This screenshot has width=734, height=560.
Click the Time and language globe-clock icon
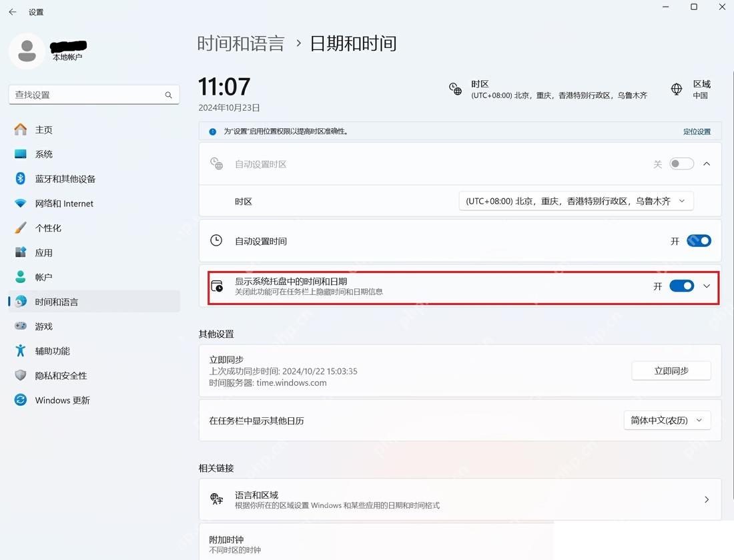tap(20, 302)
